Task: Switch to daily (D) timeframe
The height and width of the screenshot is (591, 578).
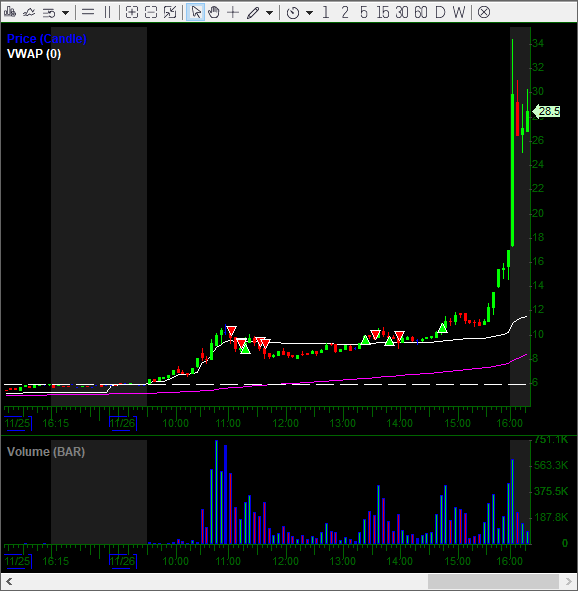Action: point(440,12)
